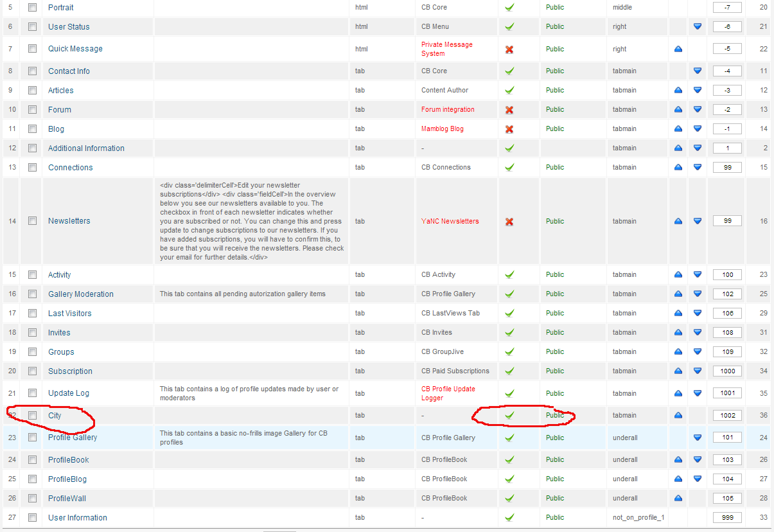
Task: Click order field for Subscription row (1000)
Action: (727, 371)
